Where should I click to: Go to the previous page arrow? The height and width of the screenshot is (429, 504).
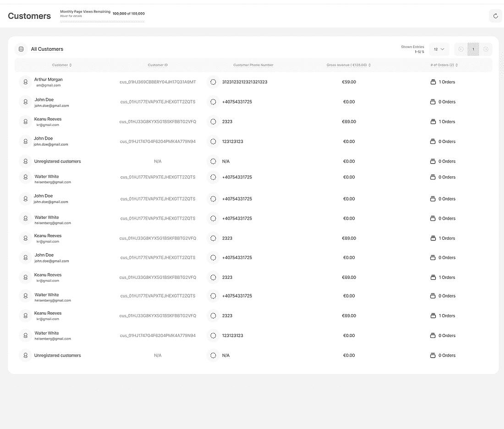coord(461,49)
